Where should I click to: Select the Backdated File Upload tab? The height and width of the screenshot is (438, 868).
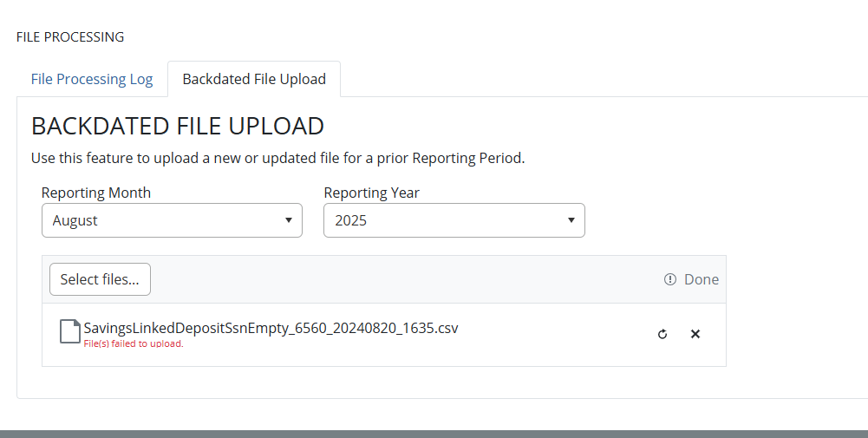254,79
